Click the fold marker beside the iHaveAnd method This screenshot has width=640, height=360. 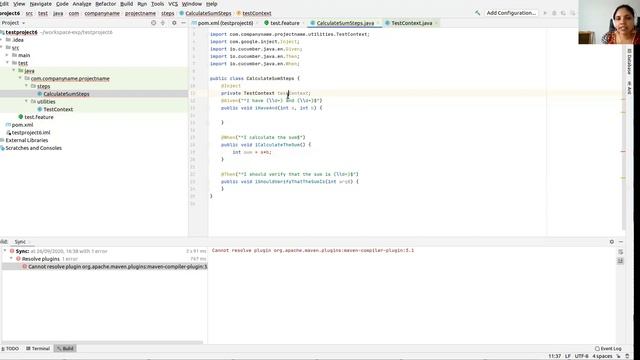[x=207, y=108]
